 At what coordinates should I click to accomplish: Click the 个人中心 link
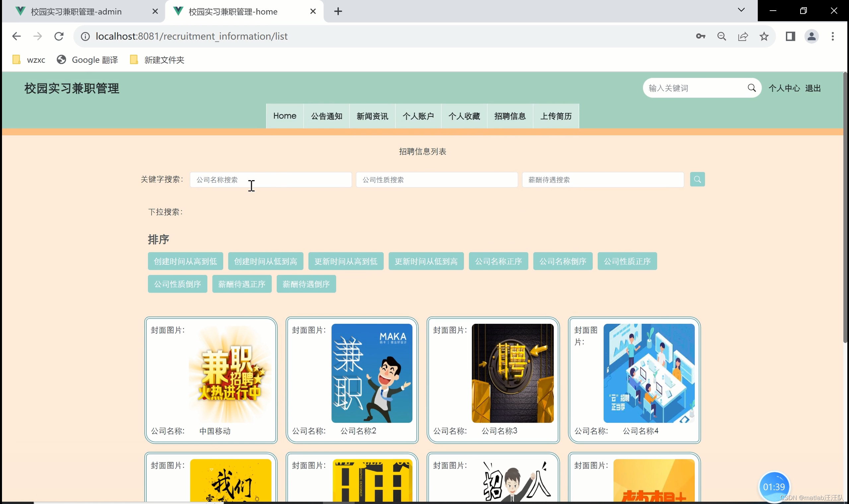coord(784,88)
